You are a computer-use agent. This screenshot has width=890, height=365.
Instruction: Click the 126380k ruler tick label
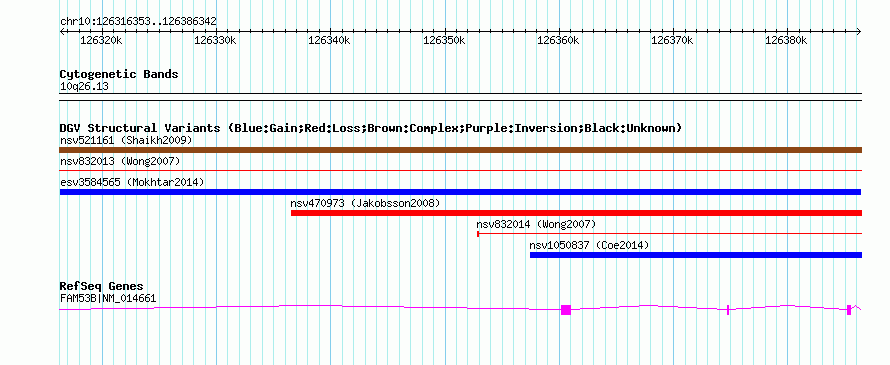coord(787,40)
